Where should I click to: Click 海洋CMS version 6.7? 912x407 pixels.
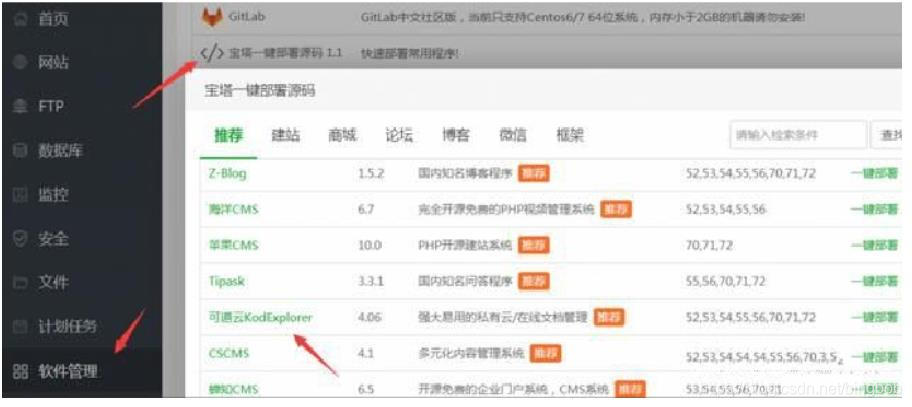tap(366, 209)
